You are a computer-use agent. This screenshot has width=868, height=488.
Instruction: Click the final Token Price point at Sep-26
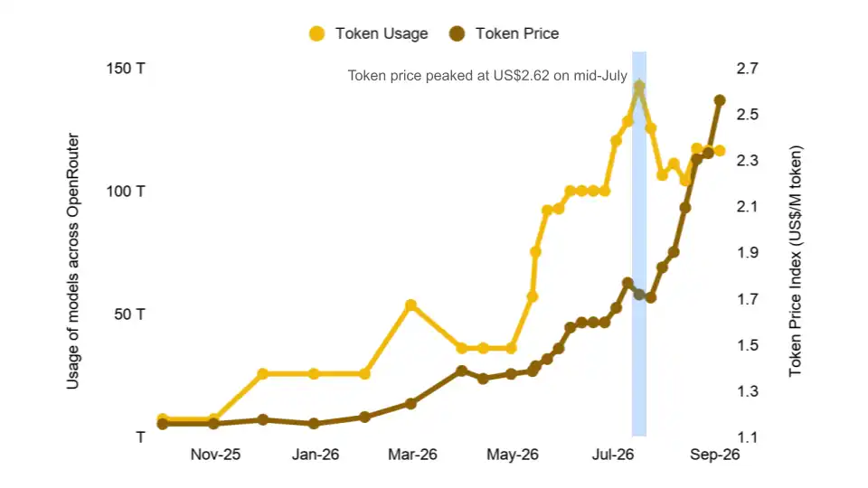pyautogui.click(x=720, y=100)
